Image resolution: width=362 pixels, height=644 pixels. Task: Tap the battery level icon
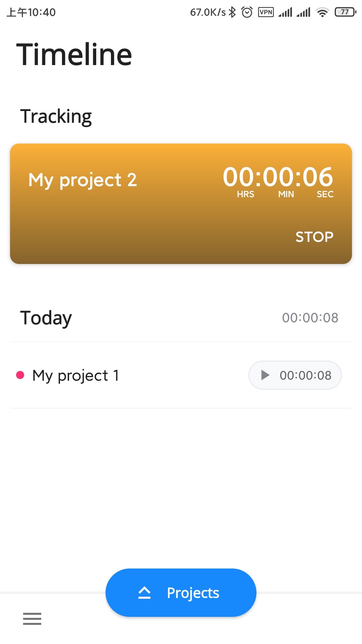point(345,12)
